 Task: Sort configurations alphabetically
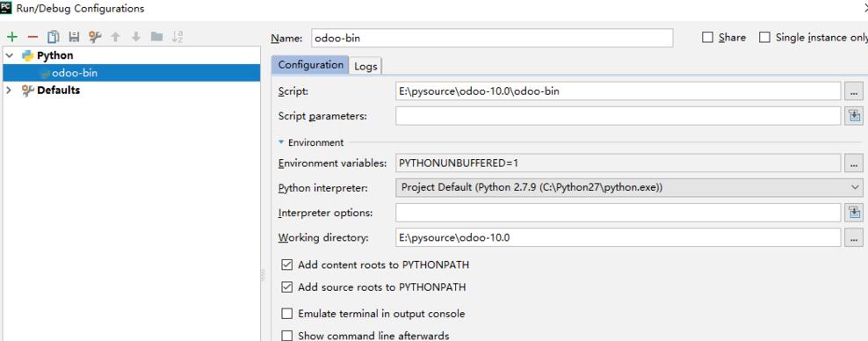coord(177,37)
